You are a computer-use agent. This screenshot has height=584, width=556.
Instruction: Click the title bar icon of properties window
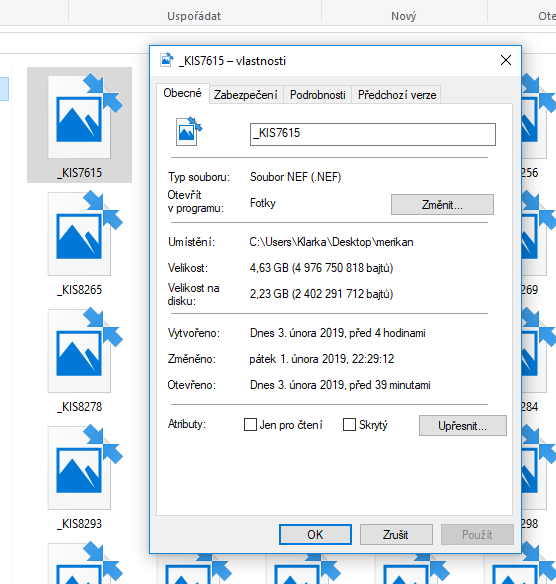tap(167, 60)
